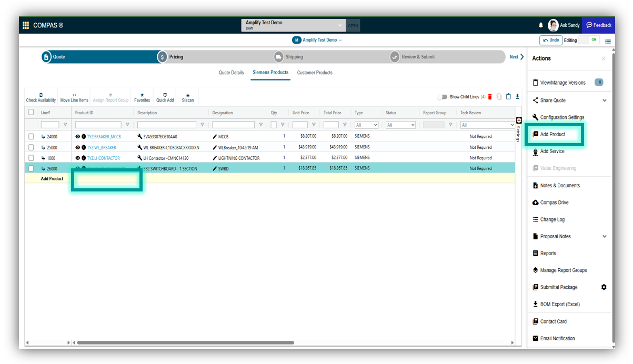633x364 pixels.
Task: Click the copy lines icon
Action: click(x=499, y=97)
